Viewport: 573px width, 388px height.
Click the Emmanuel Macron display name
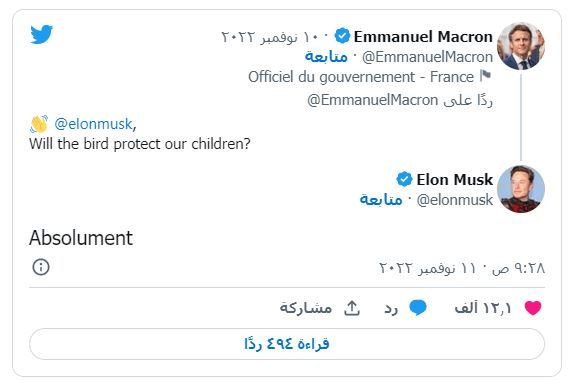[x=423, y=37]
